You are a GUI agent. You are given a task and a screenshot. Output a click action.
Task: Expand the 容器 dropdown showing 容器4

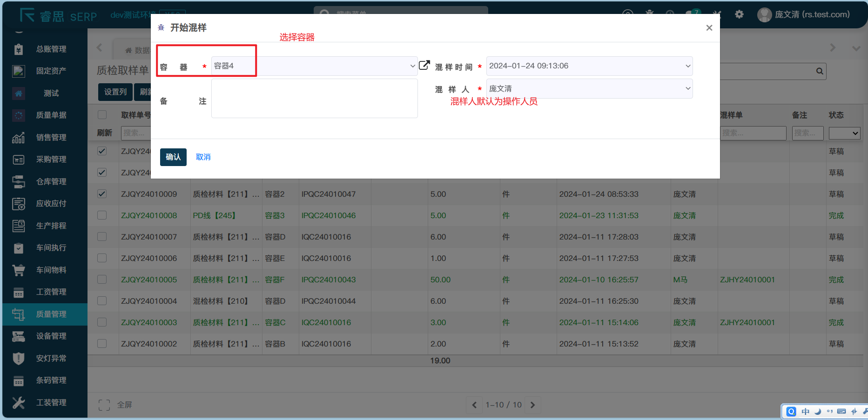[314, 66]
